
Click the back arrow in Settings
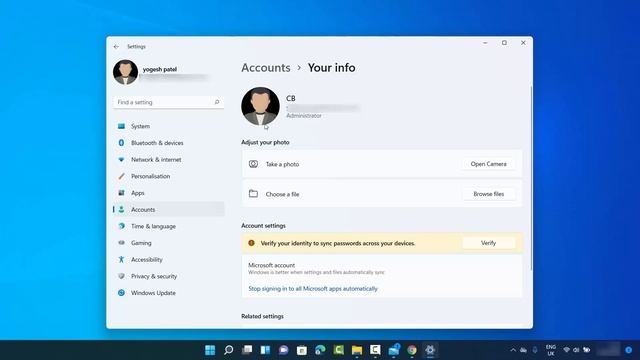[116, 47]
